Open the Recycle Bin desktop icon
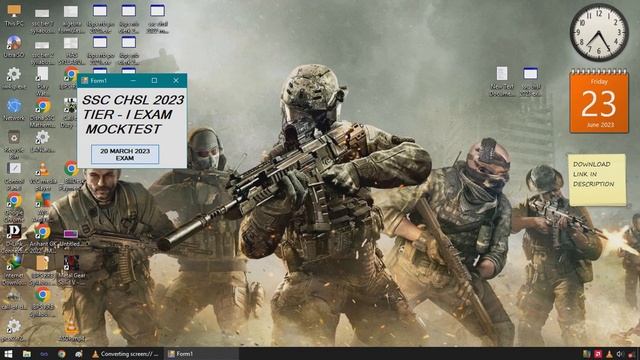The height and width of the screenshot is (360, 640). (14, 144)
